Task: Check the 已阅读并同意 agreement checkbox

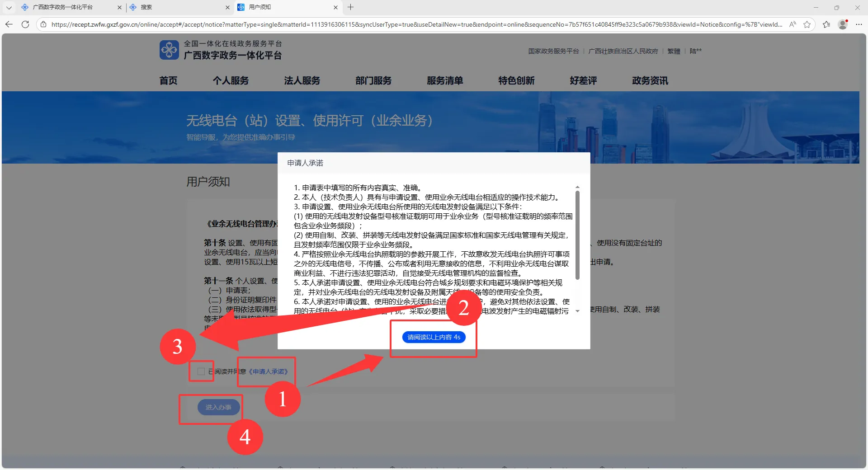Action: tap(201, 371)
